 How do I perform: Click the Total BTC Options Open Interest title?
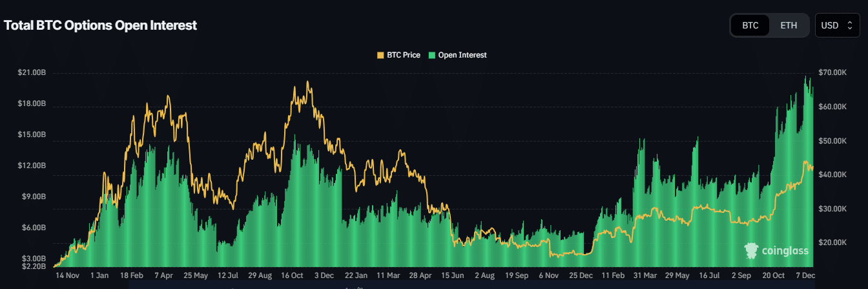coord(101,25)
